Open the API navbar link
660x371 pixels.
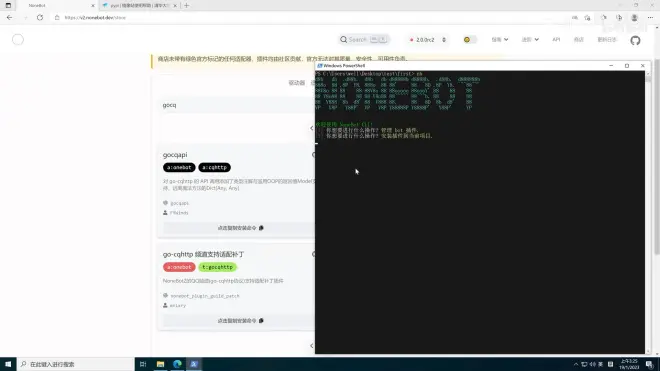tap(556, 40)
